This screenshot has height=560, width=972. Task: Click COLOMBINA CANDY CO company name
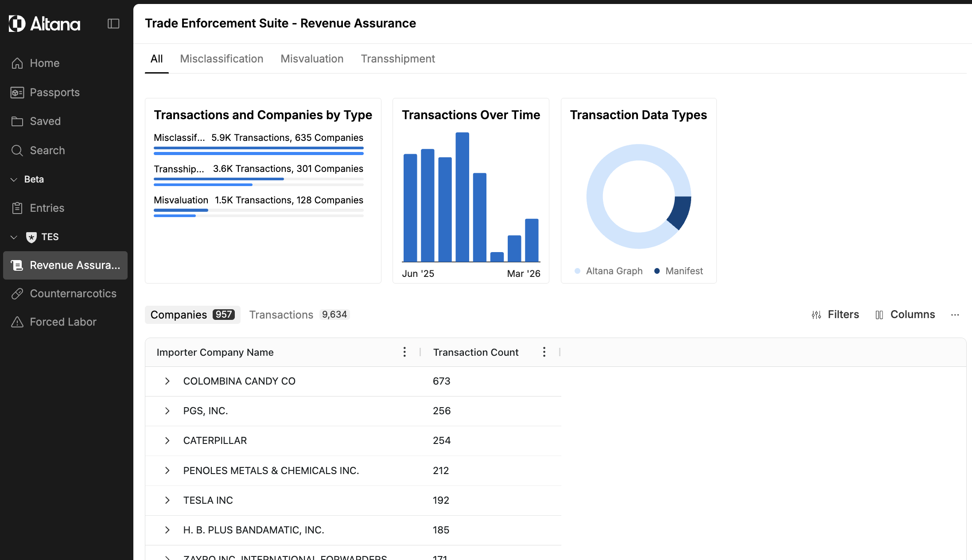pos(239,381)
